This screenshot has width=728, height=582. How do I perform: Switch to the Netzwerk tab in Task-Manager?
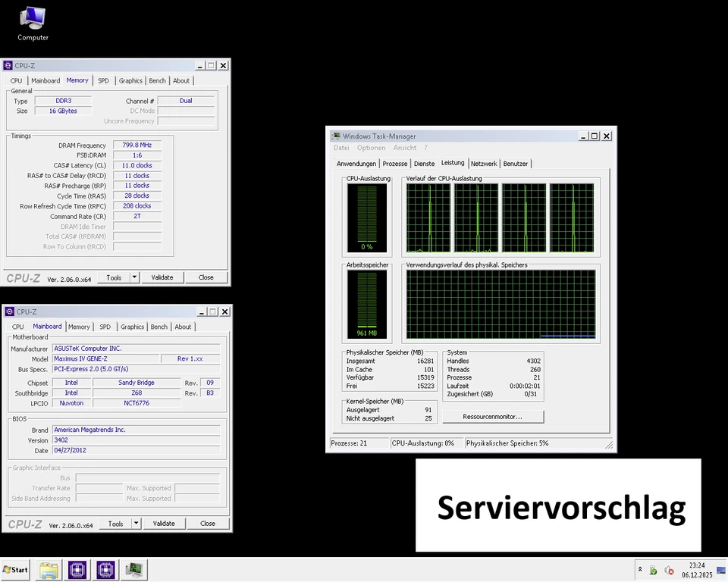pyautogui.click(x=484, y=163)
